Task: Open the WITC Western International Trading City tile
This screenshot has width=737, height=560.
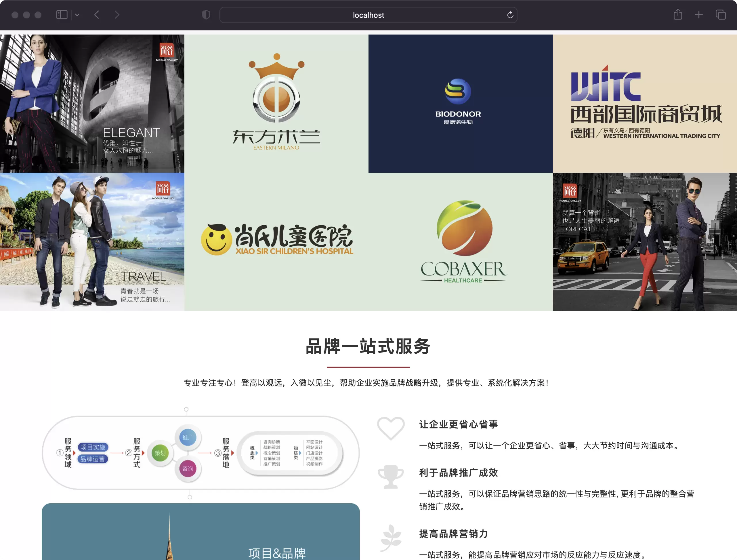Action: click(645, 104)
